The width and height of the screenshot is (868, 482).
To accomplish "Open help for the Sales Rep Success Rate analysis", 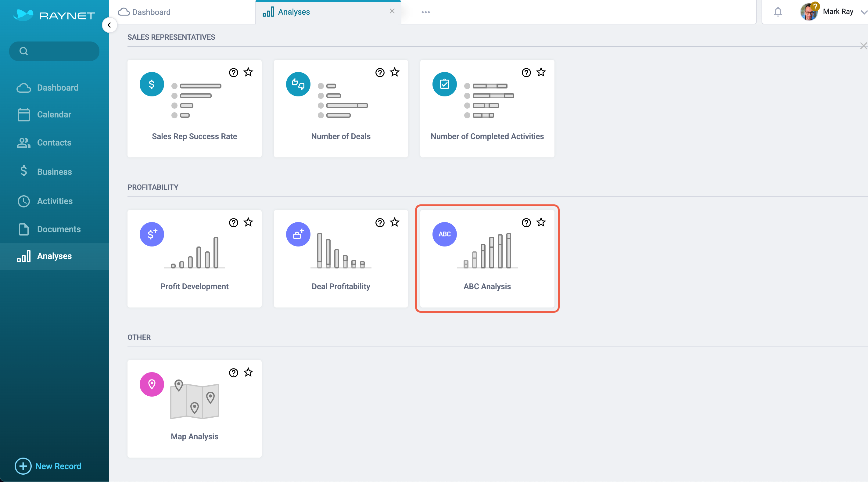I will click(x=234, y=73).
